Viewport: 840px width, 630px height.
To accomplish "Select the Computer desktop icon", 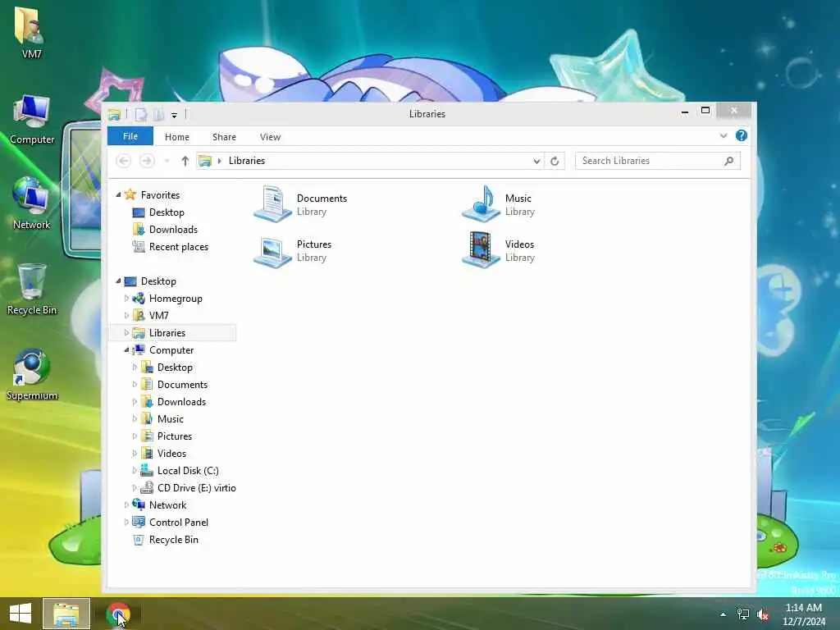I will 32,119.
